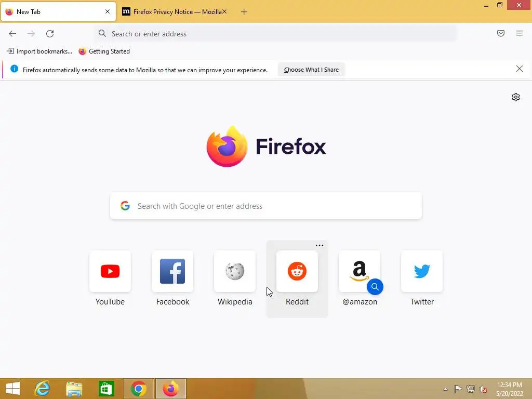Open the Wikipedia shortcut tile
Screen dimensions: 532x399
pos(235,271)
